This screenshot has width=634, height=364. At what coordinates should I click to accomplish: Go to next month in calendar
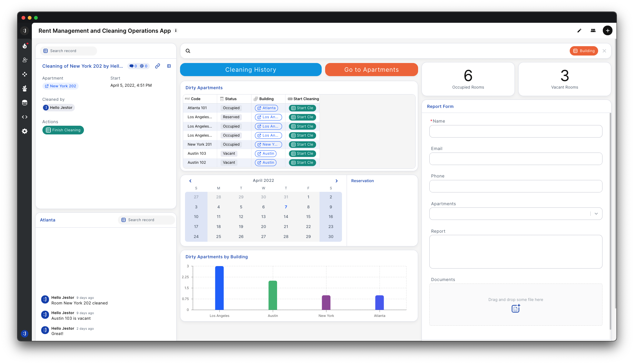click(336, 181)
